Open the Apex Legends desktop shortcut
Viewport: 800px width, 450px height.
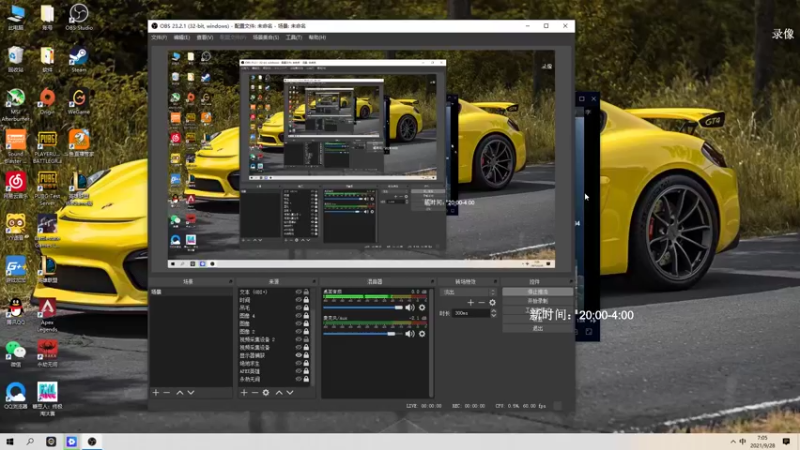tap(47, 315)
